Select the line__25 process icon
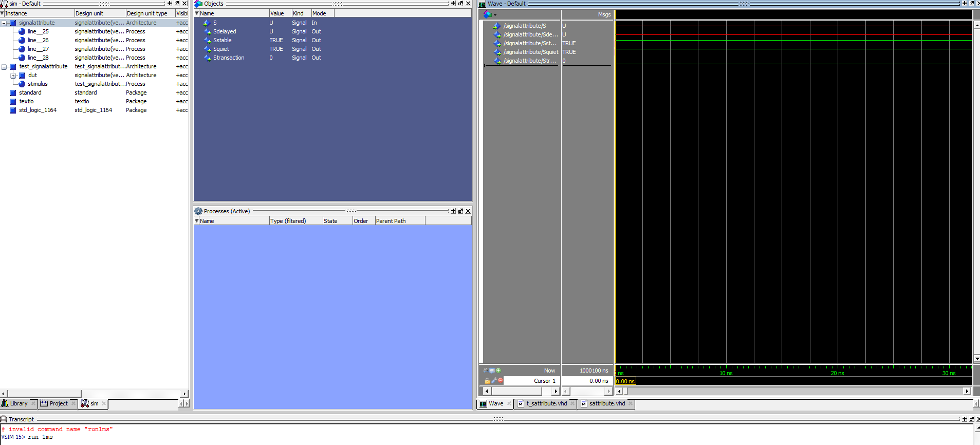The width and height of the screenshot is (980, 445). click(22, 32)
